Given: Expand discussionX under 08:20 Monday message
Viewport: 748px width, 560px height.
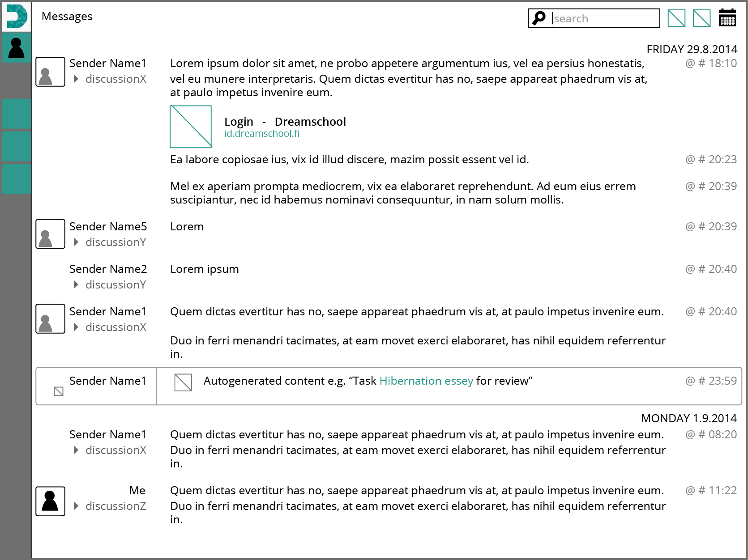Looking at the screenshot, I should [x=76, y=450].
